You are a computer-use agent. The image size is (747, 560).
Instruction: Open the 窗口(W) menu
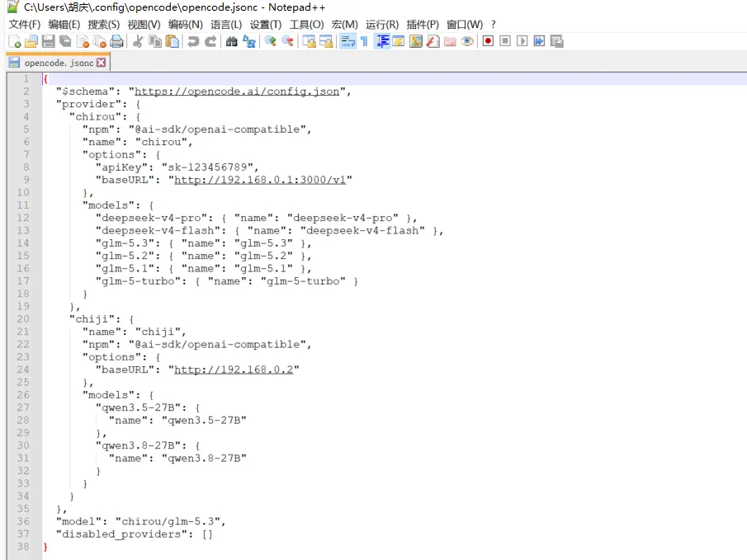[465, 24]
